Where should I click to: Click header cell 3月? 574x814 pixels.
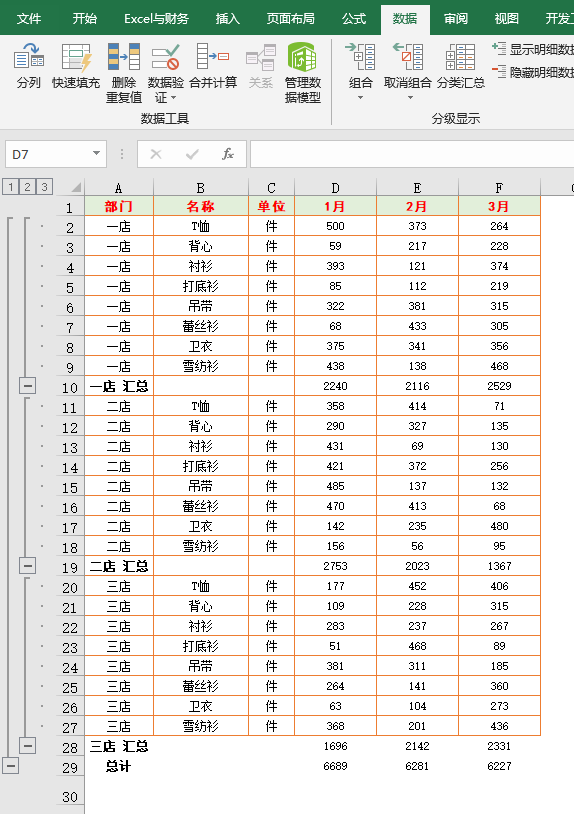[x=499, y=206]
